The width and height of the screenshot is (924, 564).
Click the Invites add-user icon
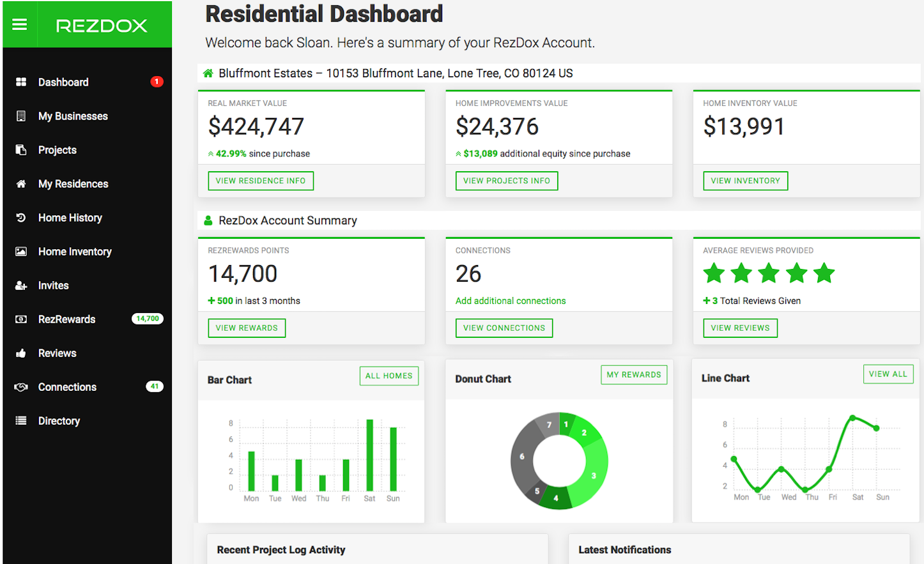click(x=21, y=285)
